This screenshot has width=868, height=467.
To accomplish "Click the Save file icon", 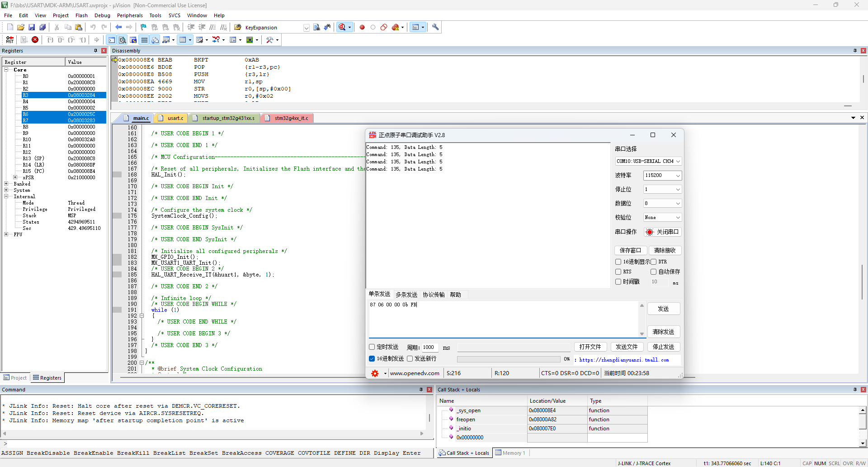I will click(32, 27).
